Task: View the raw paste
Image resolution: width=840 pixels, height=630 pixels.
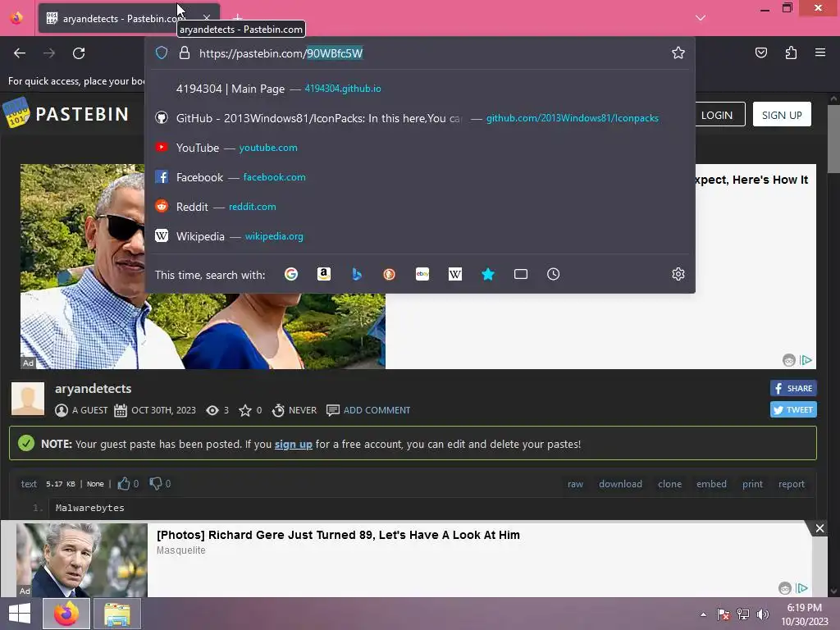Action: 575,484
